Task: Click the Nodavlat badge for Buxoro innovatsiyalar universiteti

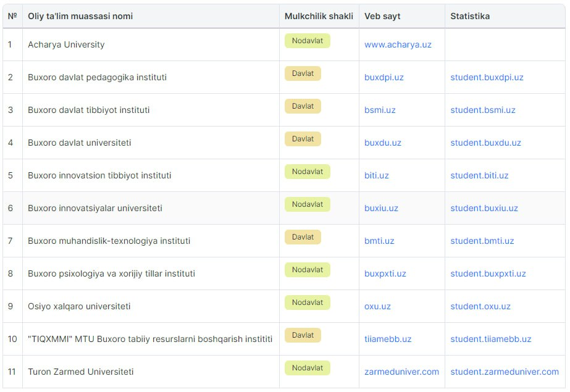Action: [308, 204]
